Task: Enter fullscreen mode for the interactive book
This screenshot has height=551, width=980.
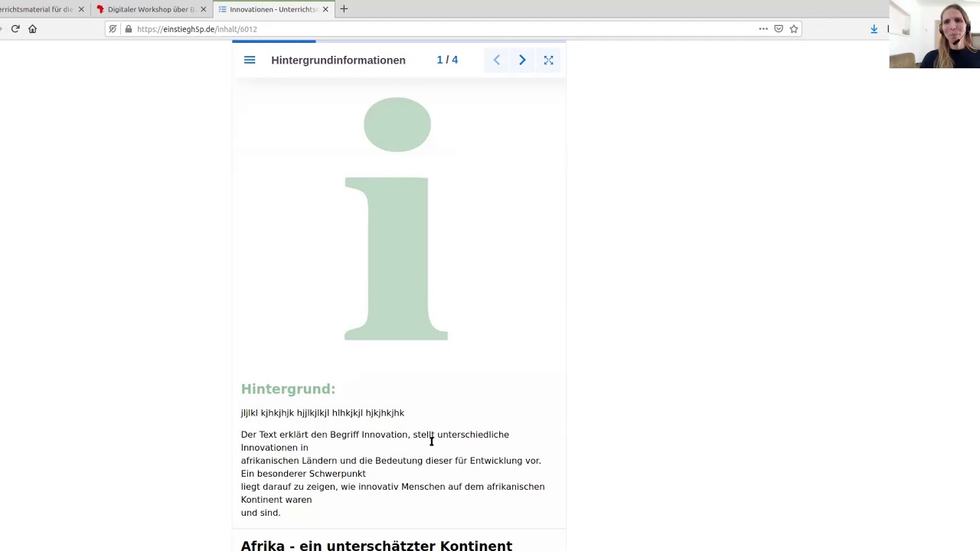Action: [x=548, y=60]
